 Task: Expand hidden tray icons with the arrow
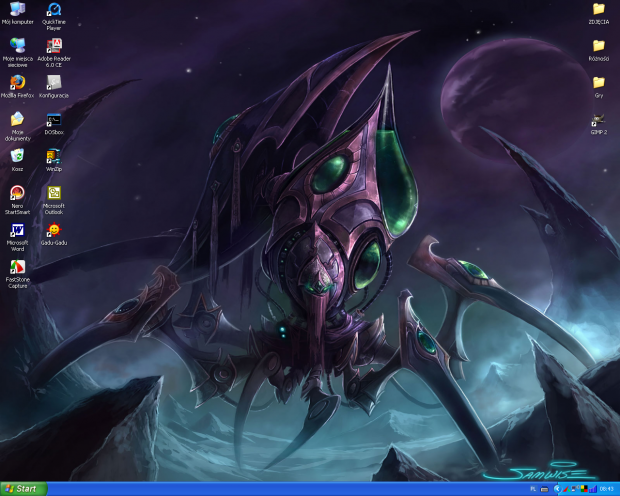pos(558,489)
